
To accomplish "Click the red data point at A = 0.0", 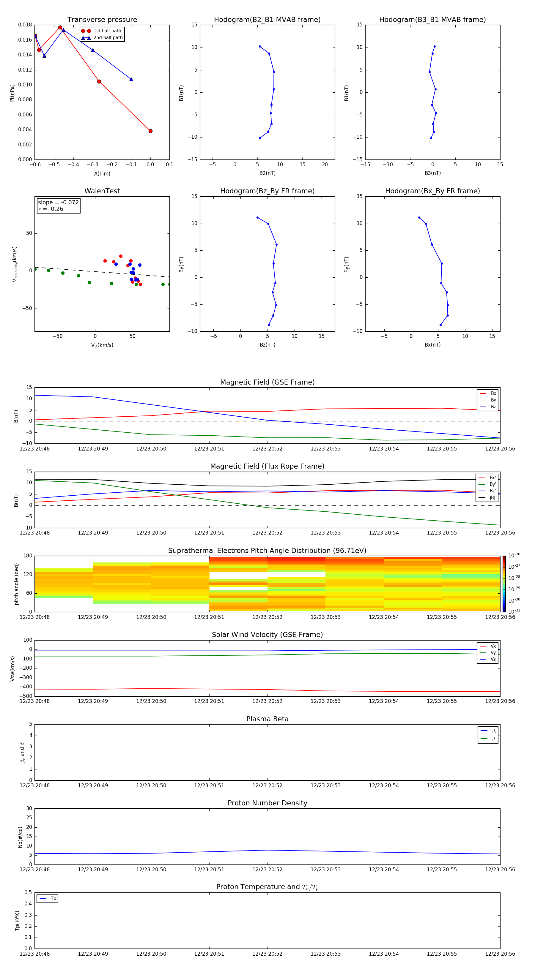I will [x=150, y=131].
